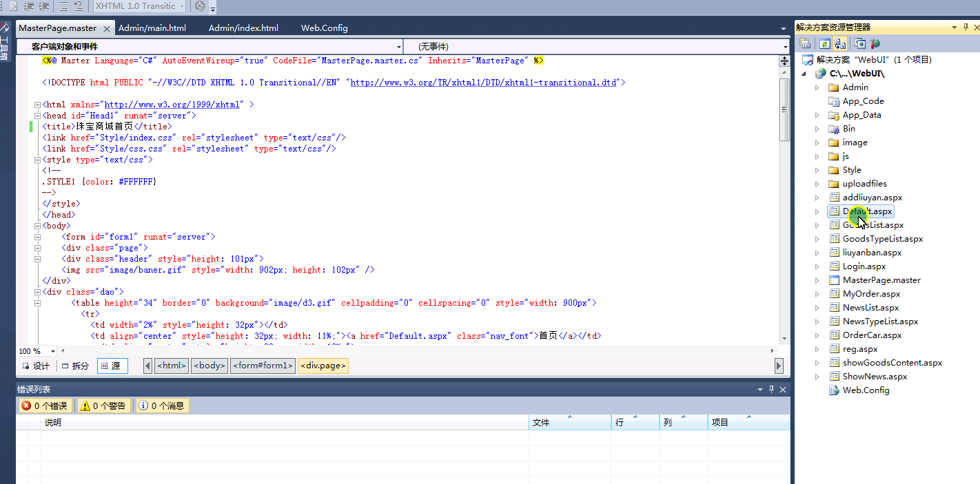Select the <div.page> breadcrumb tag
The width and height of the screenshot is (980, 484).
pos(323,366)
